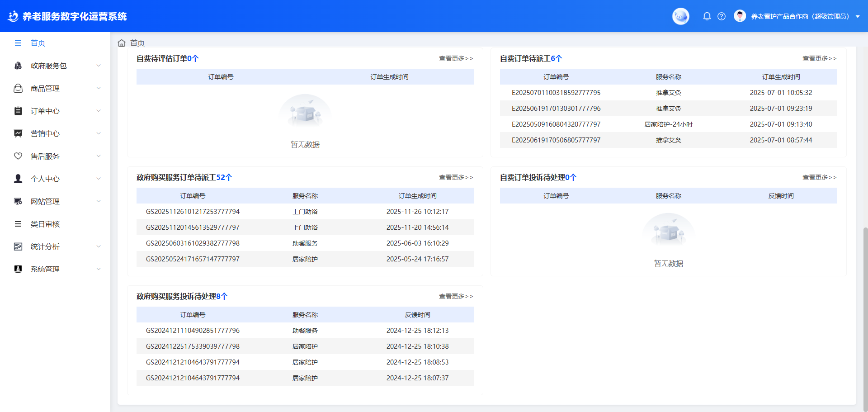868x412 pixels.
Task: Click order GS2025112610121725377​7794 row
Action: click(x=193, y=212)
